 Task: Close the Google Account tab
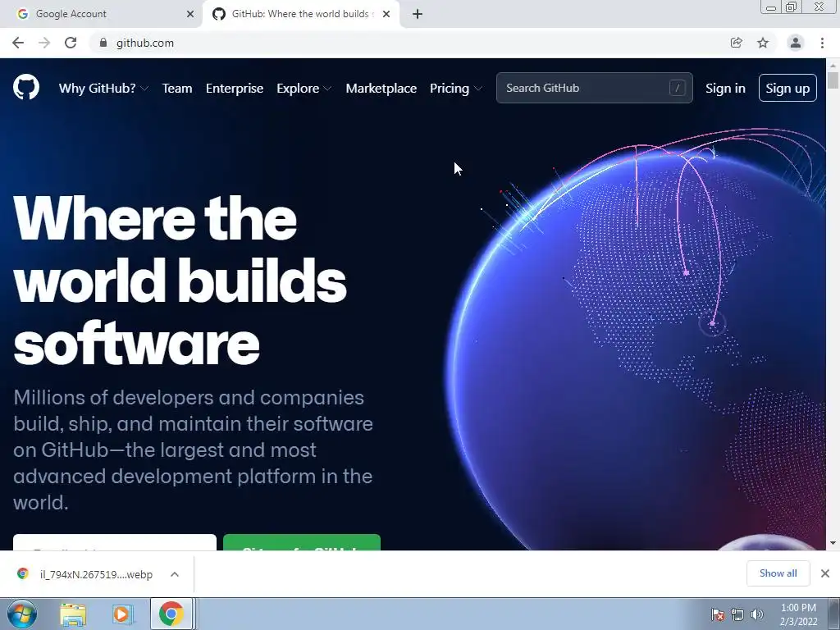[x=190, y=14]
